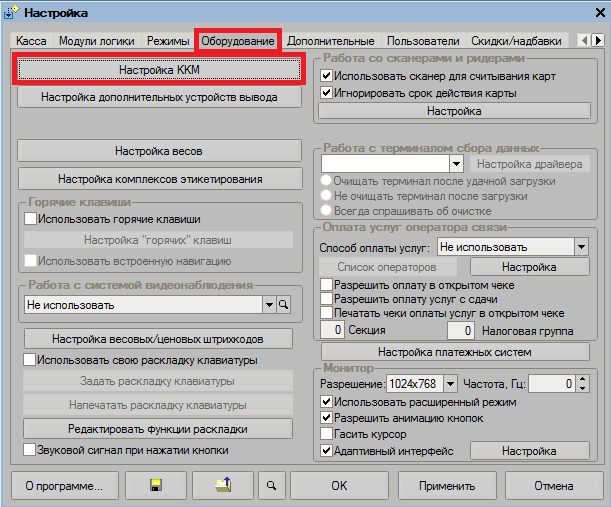Open 'Способ оплаты услуг' dropdown
611x507 pixels.
pyautogui.click(x=581, y=246)
